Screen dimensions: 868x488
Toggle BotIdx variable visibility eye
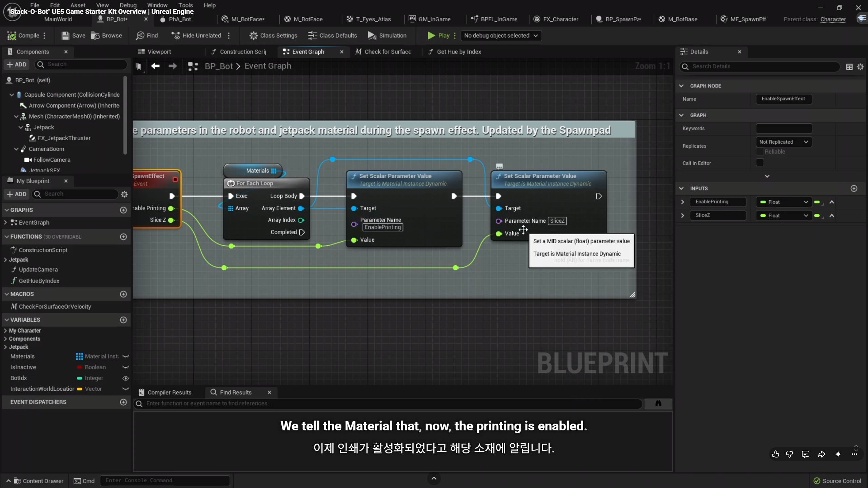(x=125, y=378)
